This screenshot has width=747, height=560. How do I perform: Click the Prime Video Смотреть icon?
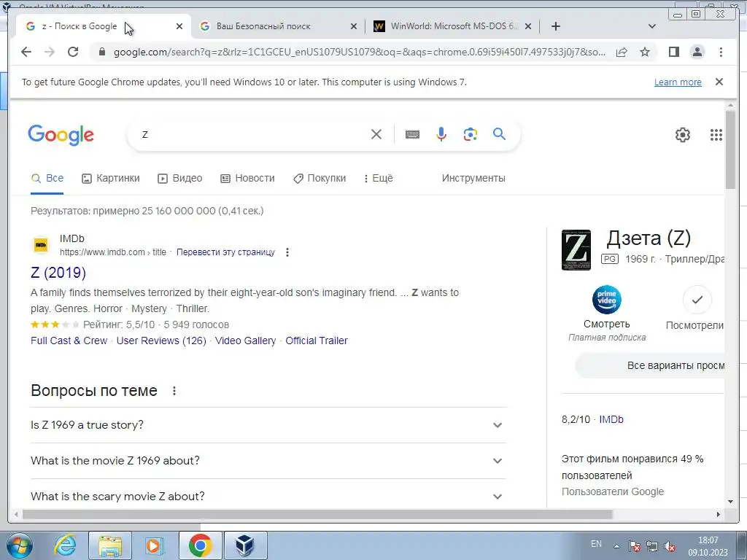pos(606,300)
